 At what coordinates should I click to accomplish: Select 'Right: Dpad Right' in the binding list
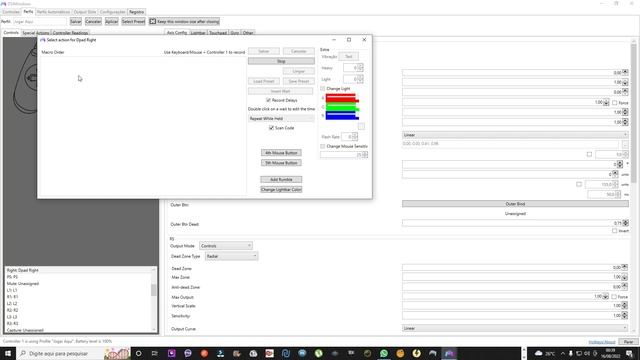tap(22, 270)
